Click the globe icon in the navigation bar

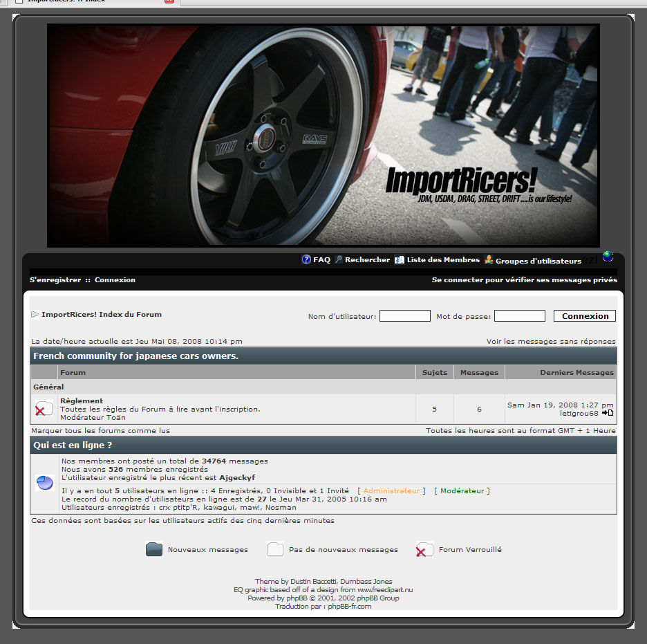point(608,257)
